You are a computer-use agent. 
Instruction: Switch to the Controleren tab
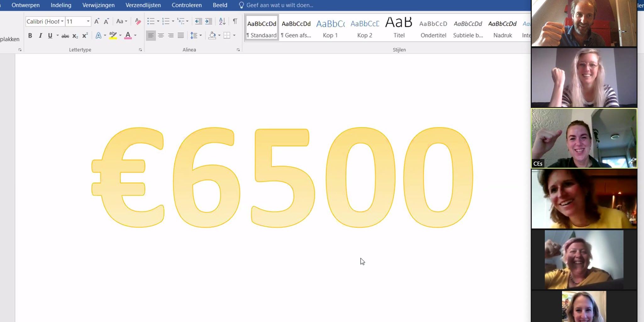point(186,5)
